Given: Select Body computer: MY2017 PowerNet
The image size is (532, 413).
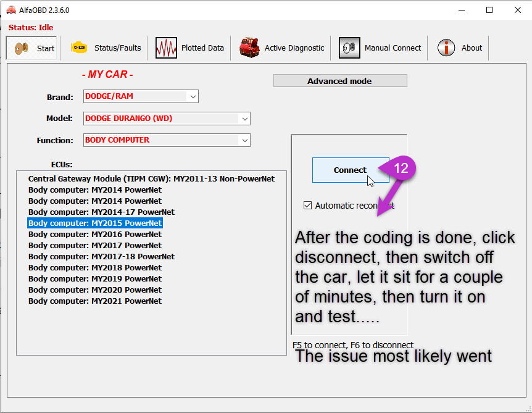Looking at the screenshot, I should pos(95,245).
